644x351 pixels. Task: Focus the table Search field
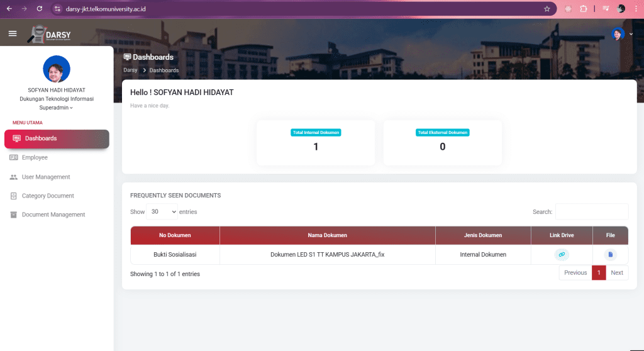591,212
